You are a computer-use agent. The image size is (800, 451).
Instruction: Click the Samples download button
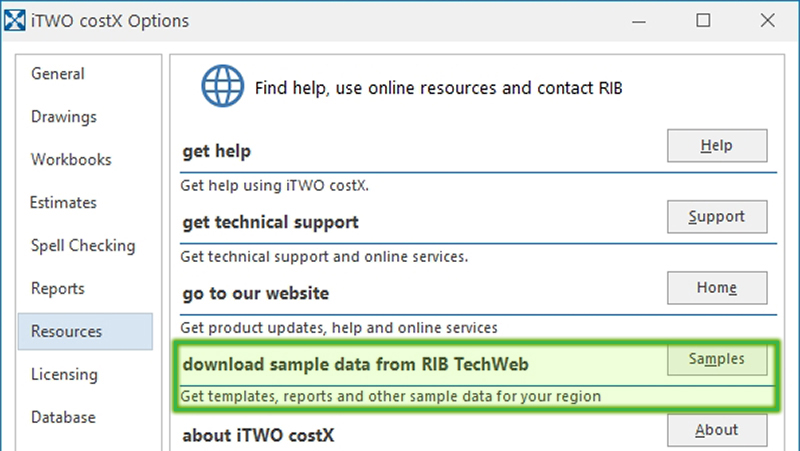(717, 359)
